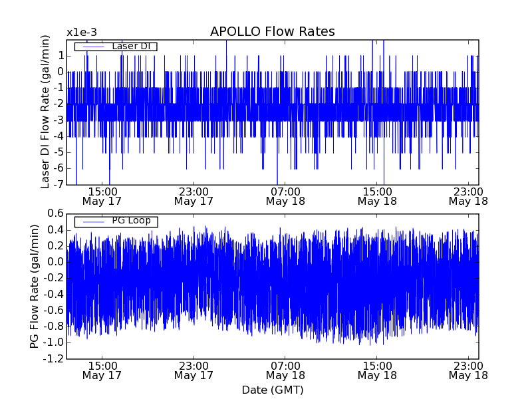The image size is (532, 399).
Task: Click the -7 y-axis tick on top plot
Action: point(59,184)
